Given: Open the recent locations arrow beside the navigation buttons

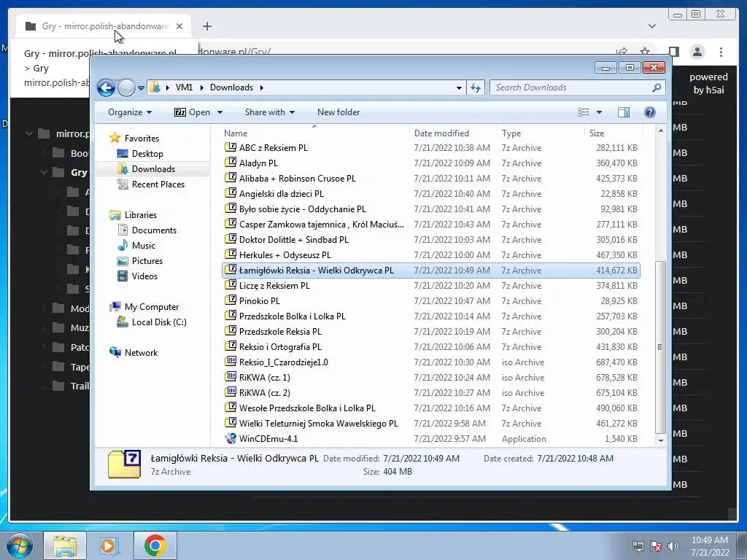Looking at the screenshot, I should pos(141,88).
